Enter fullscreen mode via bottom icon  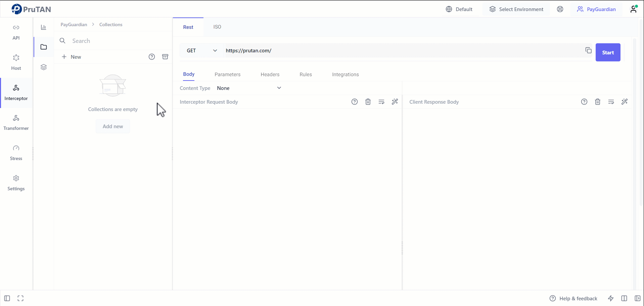[x=20, y=298]
